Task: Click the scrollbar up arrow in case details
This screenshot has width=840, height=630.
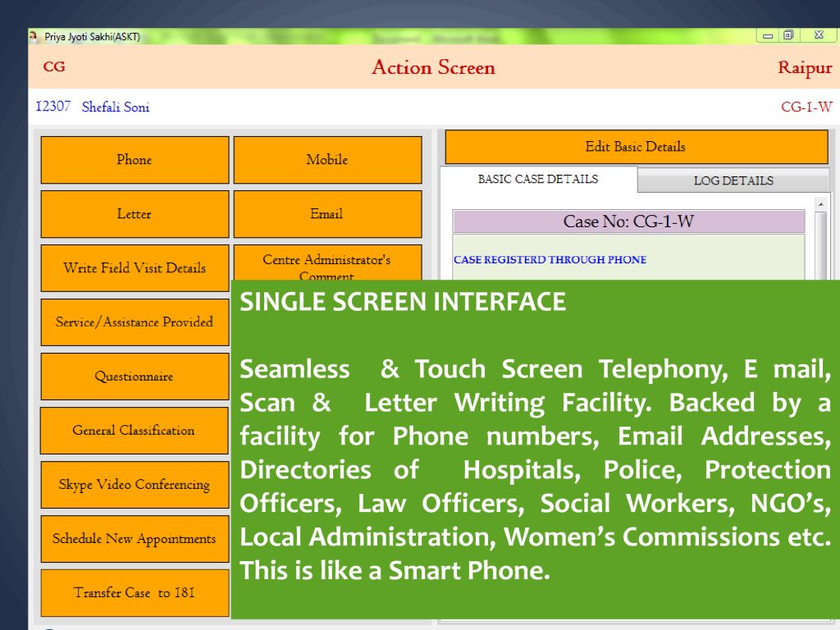Action: 820,203
